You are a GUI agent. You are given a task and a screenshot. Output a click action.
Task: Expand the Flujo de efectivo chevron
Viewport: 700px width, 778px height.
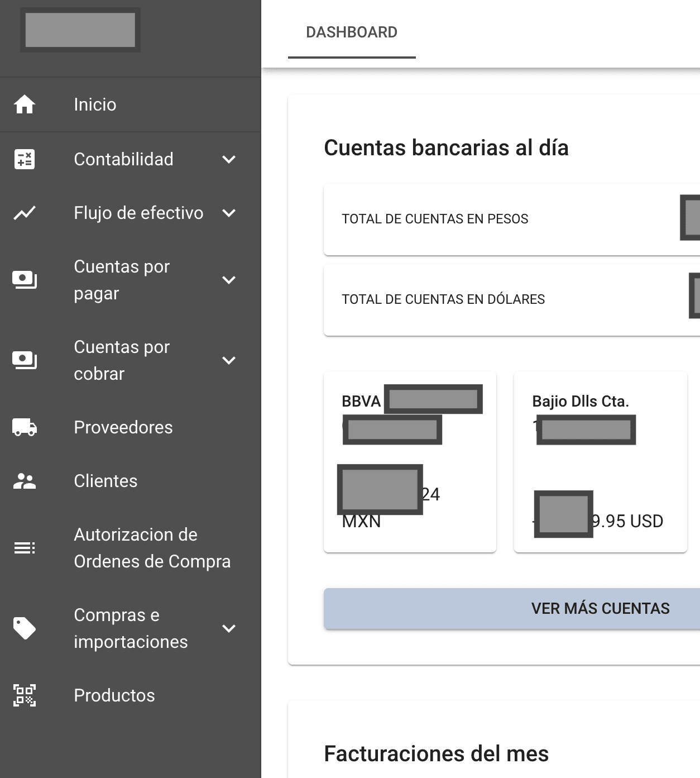tap(229, 213)
